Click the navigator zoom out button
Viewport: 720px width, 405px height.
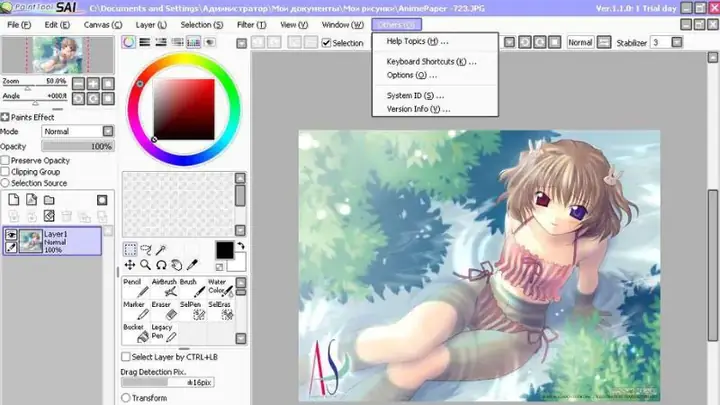(x=79, y=84)
